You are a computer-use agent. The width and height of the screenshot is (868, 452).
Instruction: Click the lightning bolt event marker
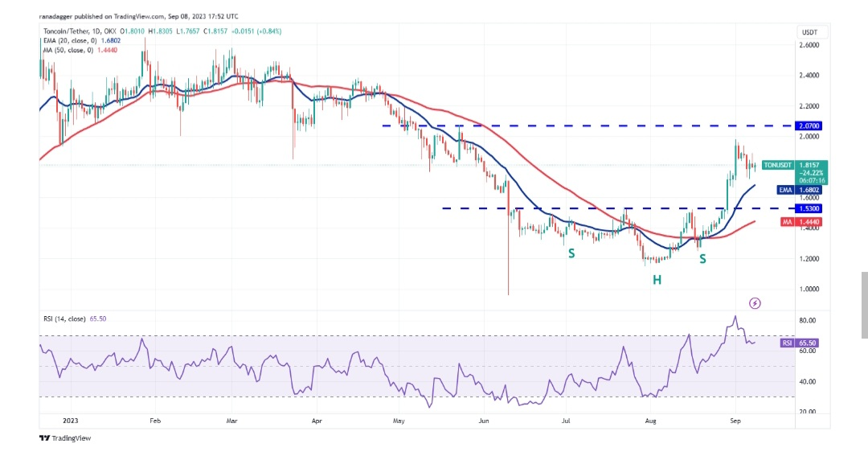[x=755, y=303]
